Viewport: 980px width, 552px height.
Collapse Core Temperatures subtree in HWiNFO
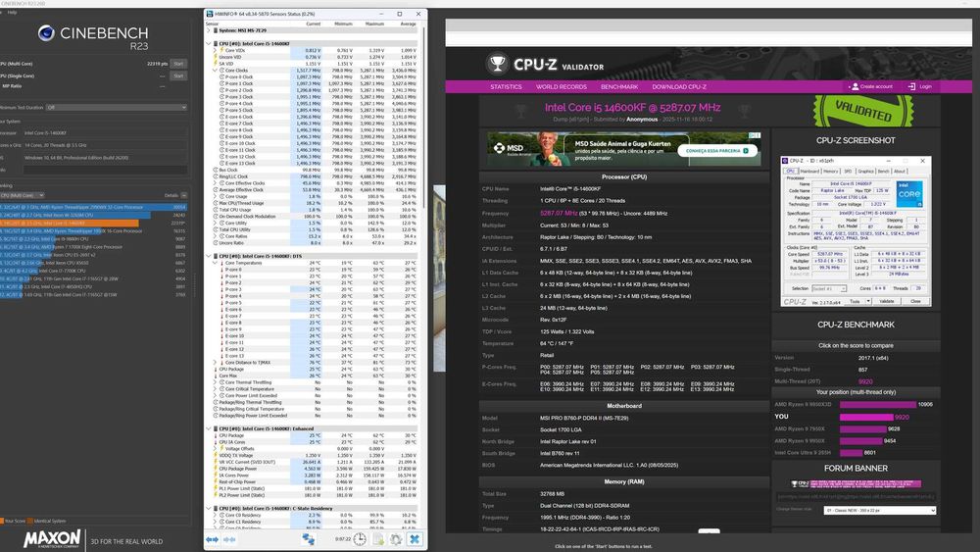216,263
